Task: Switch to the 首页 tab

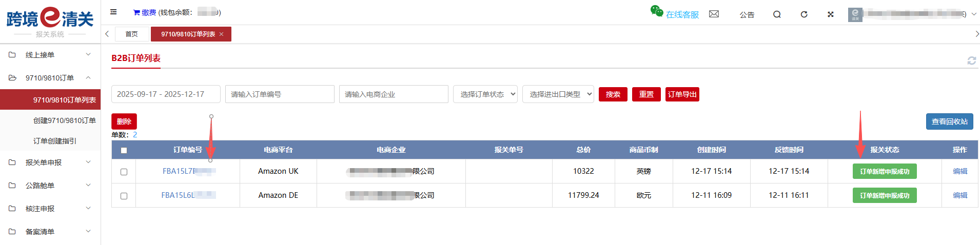Action: pos(131,34)
